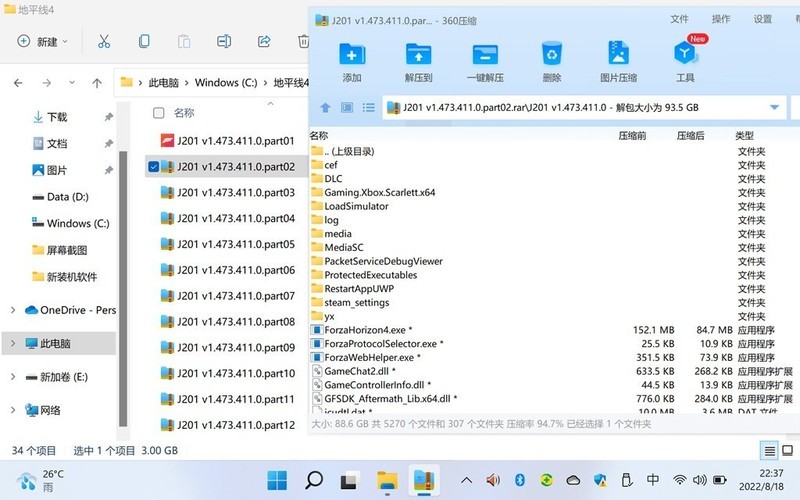Open the 文件 menu in 360压缩
The width and height of the screenshot is (800, 500).
tap(679, 19)
